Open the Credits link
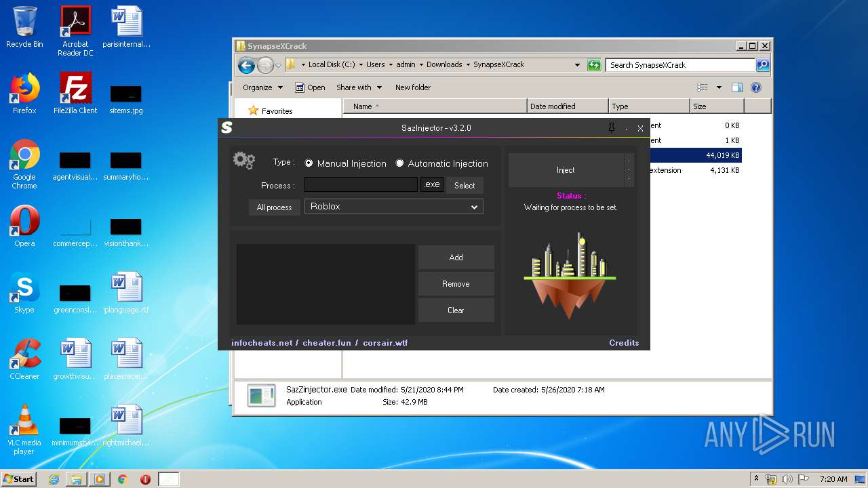The image size is (868, 488). (624, 343)
